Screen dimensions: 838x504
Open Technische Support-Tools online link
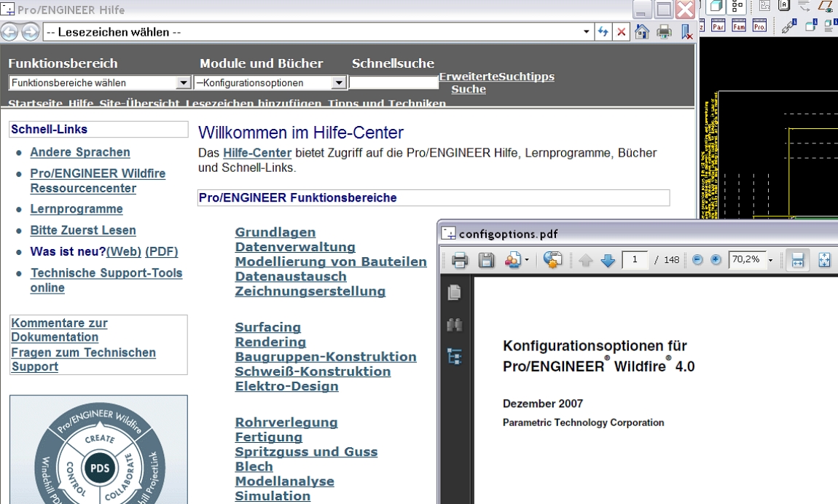106,280
